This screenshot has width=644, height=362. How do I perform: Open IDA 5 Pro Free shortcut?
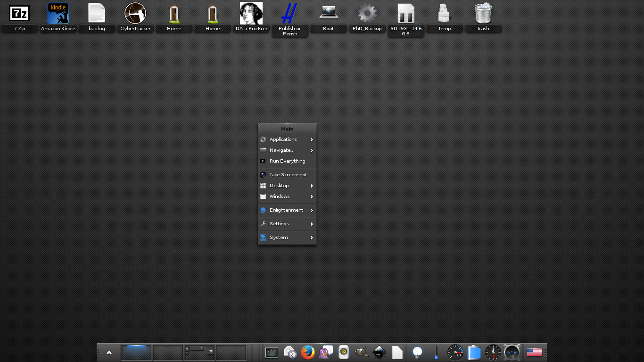(251, 14)
